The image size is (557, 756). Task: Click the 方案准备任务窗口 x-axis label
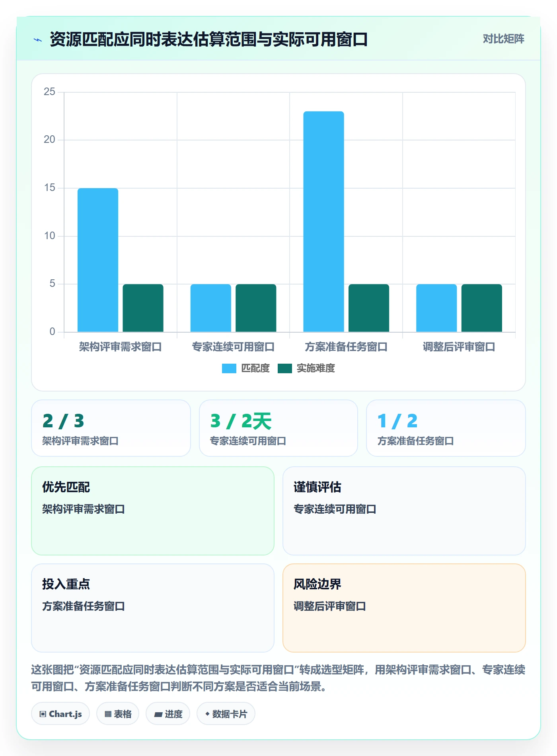[346, 347]
